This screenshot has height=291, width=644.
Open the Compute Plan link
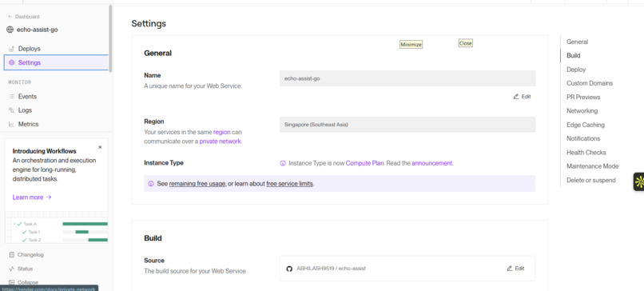[x=364, y=163]
